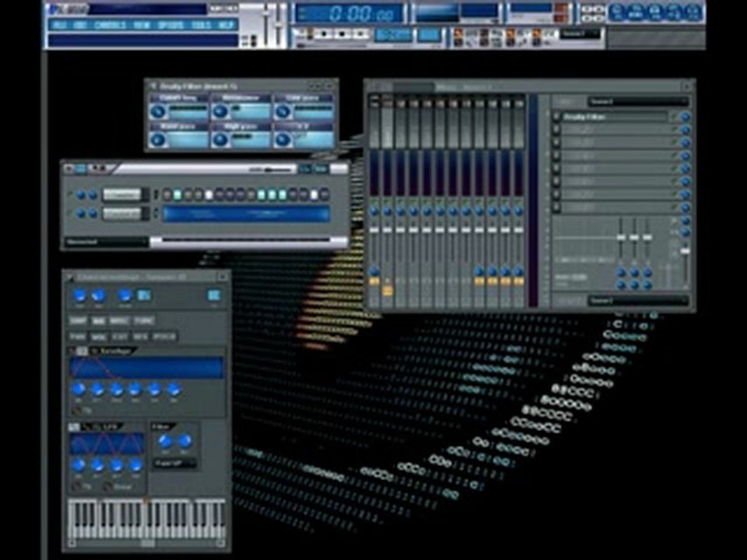Click the Band pass knob in Fruity Filter
This screenshot has width=747, height=560.
pyautogui.click(x=158, y=139)
